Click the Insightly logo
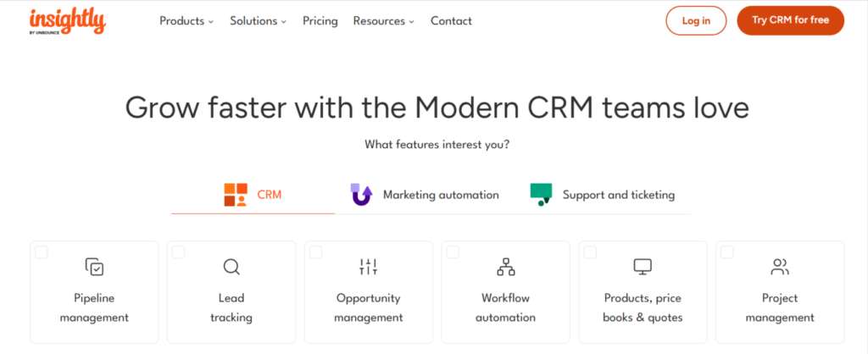This screenshot has width=868, height=354. [x=67, y=21]
